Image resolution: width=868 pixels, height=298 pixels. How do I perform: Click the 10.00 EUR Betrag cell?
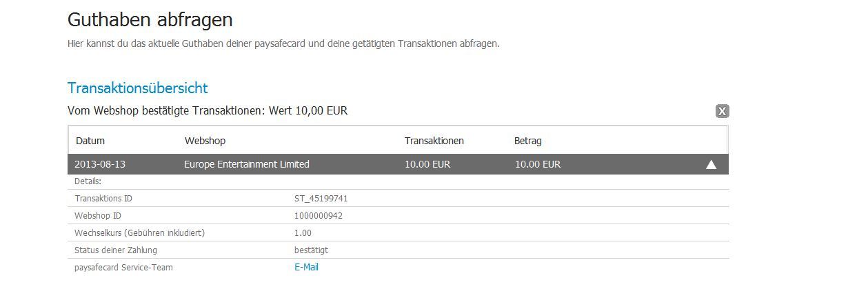pos(538,164)
